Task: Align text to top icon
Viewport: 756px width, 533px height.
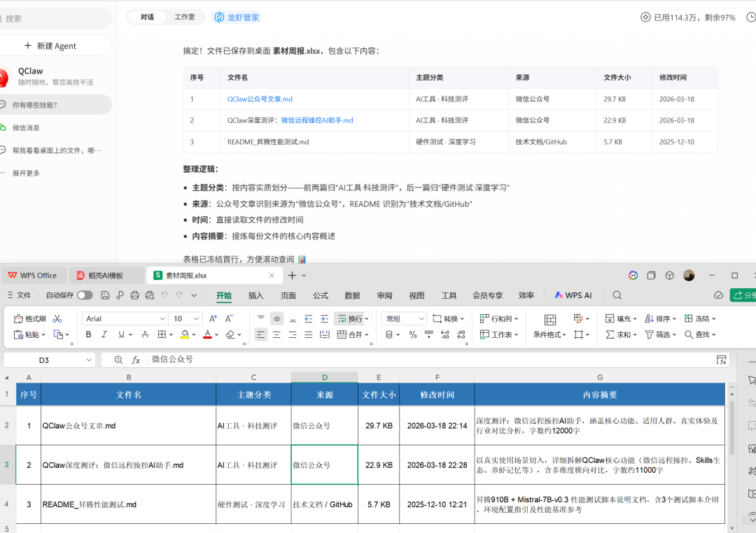Action: tap(261, 318)
